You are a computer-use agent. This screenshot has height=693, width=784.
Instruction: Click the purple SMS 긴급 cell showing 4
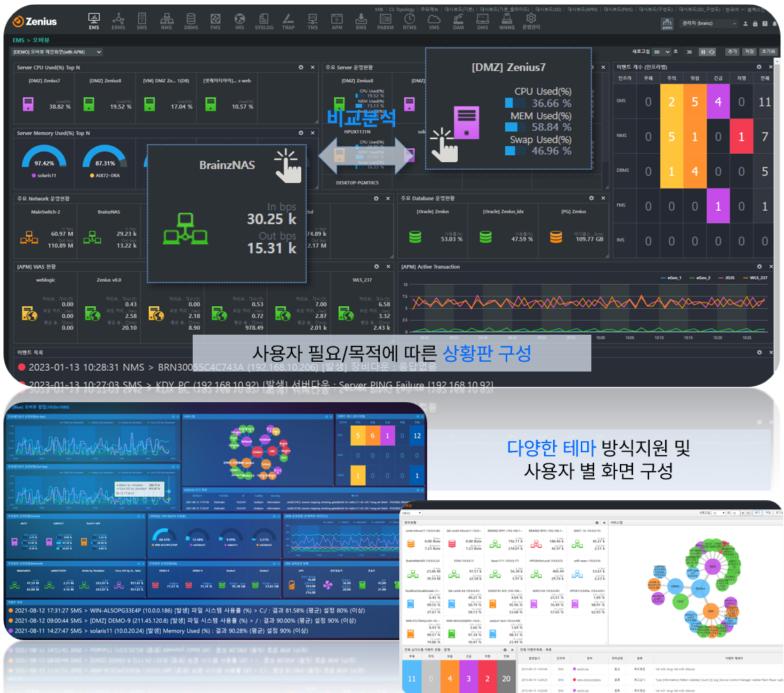point(718,102)
